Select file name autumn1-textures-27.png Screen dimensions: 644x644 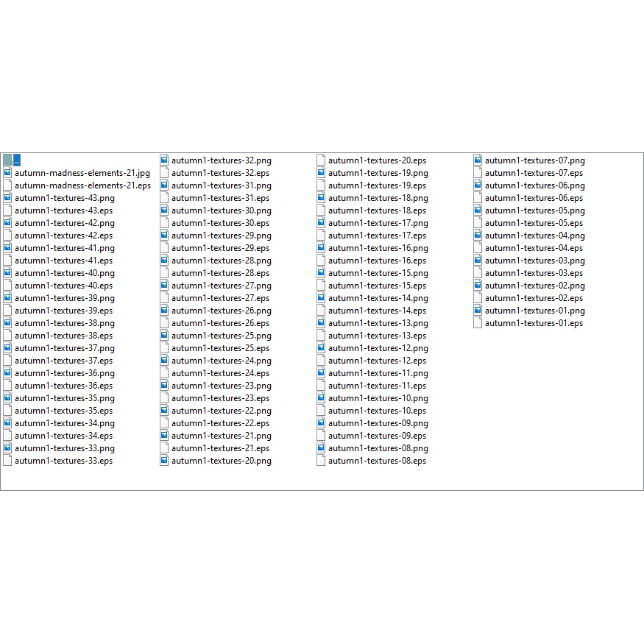click(x=222, y=286)
